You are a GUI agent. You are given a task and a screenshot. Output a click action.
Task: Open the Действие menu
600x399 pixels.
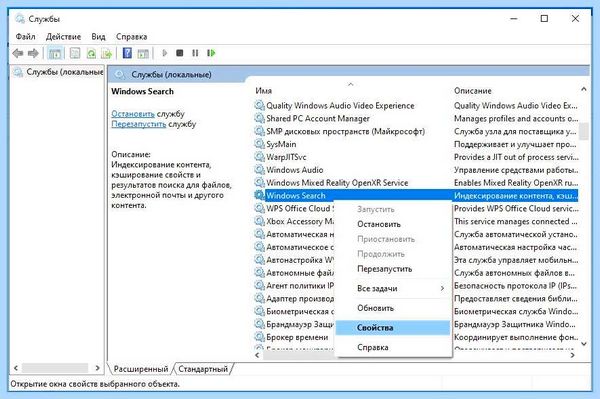[x=64, y=37]
